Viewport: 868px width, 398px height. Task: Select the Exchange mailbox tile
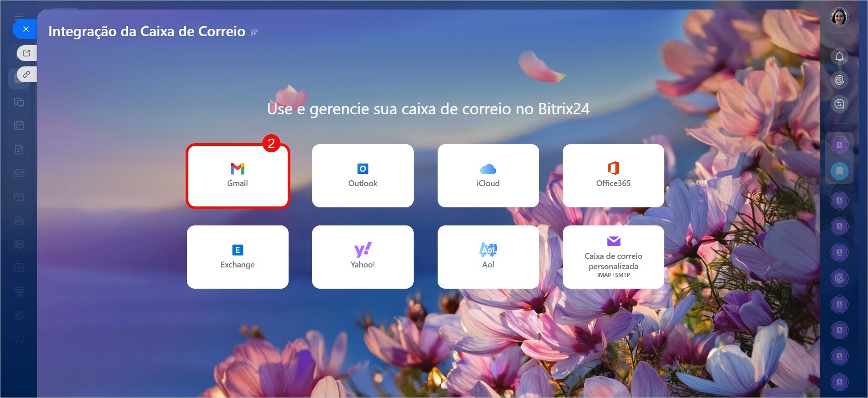pyautogui.click(x=238, y=257)
